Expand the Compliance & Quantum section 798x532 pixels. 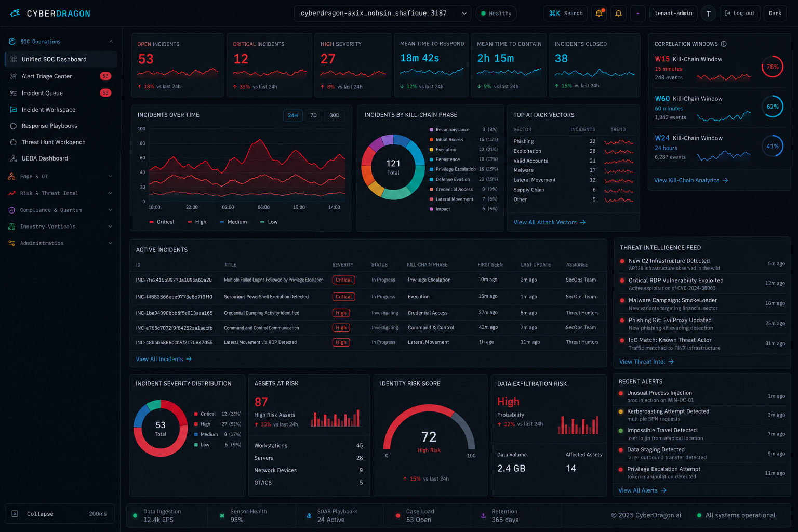pos(110,210)
